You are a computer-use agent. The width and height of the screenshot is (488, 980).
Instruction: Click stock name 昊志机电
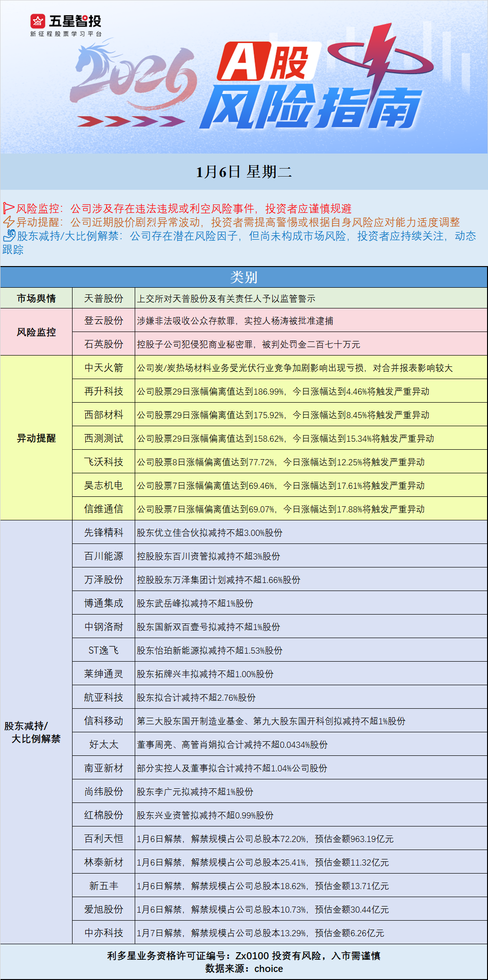pyautogui.click(x=104, y=486)
